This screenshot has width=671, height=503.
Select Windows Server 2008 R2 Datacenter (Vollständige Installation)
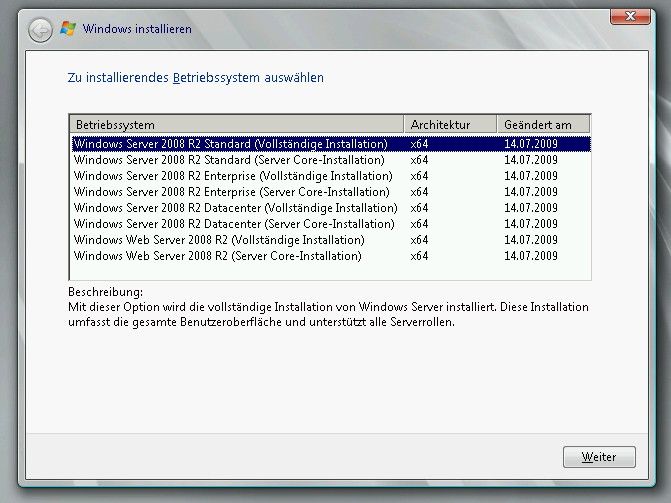331,208
